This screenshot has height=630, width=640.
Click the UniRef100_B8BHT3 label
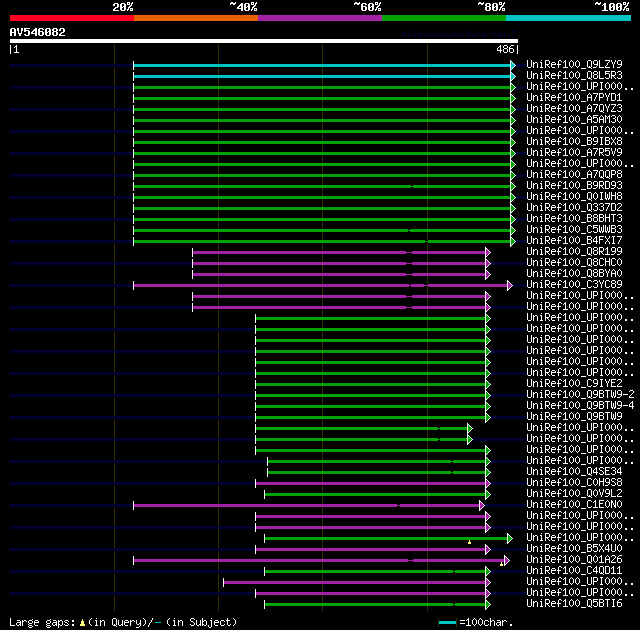(574, 219)
